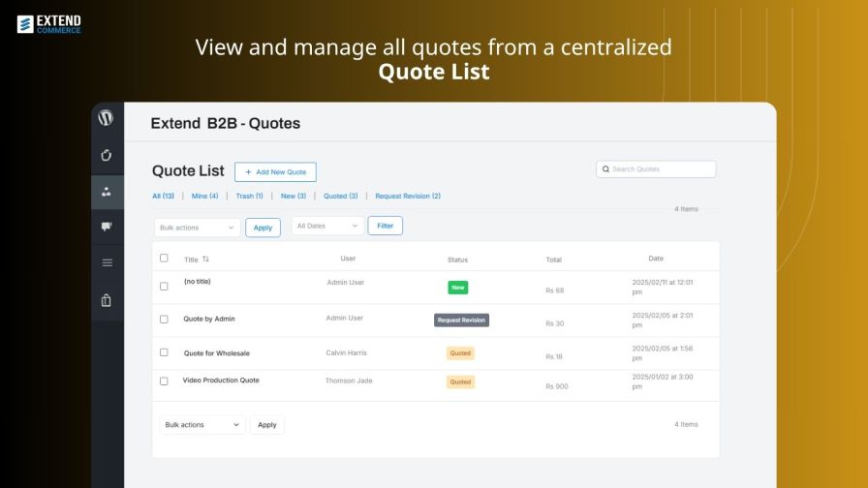Image resolution: width=868 pixels, height=488 pixels.
Task: Click the WordPress logo icon in sidebar
Action: tap(106, 117)
